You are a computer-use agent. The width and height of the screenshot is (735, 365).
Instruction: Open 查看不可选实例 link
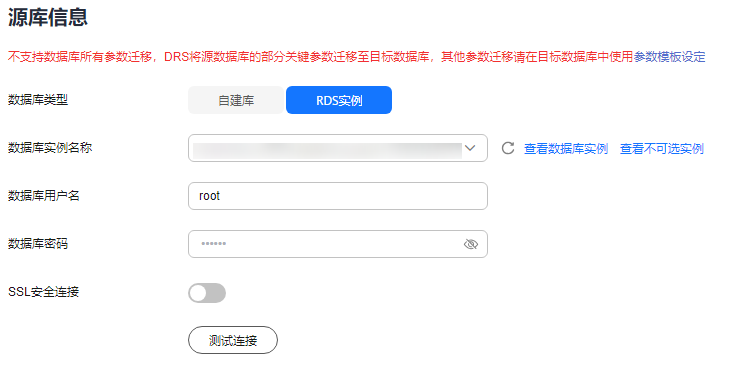[662, 149]
